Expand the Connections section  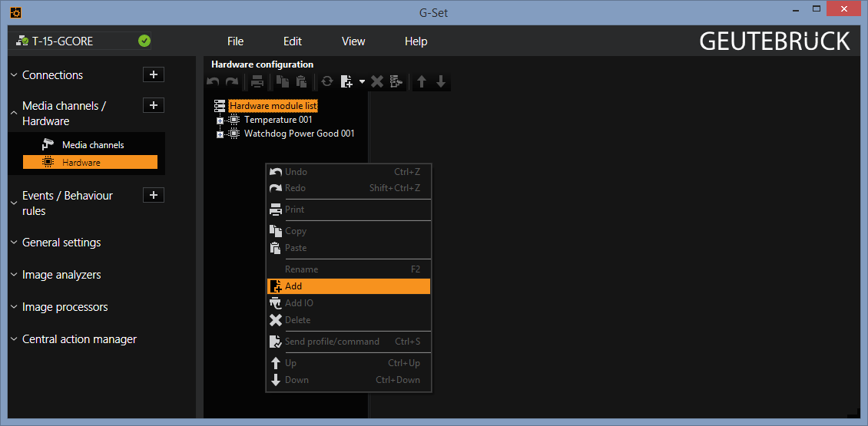pyautogui.click(x=14, y=74)
